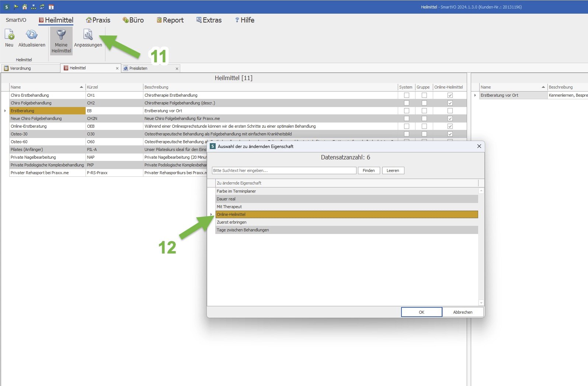588x386 pixels.
Task: Click the green sync arrows in title bar
Action: point(42,7)
